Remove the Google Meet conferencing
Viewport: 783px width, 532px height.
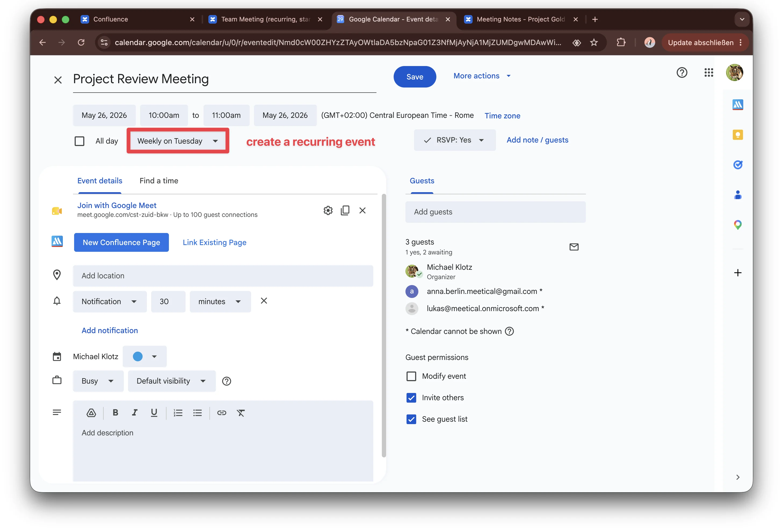[x=363, y=210]
